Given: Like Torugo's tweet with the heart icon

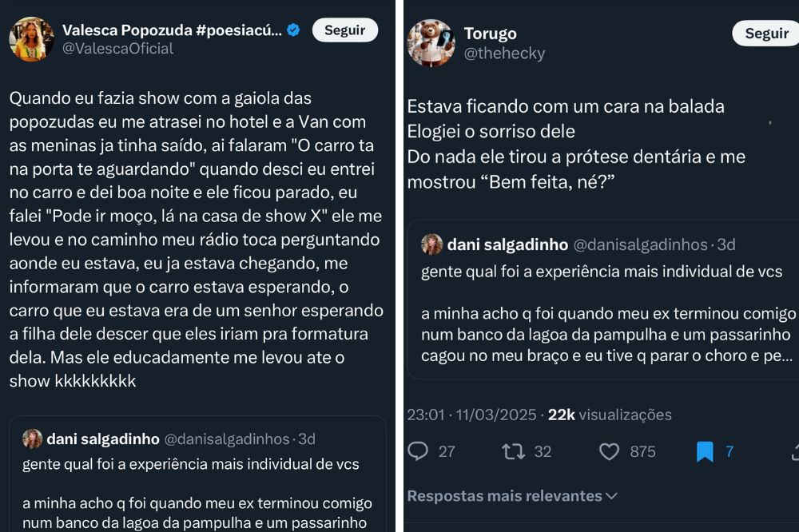Looking at the screenshot, I should [610, 451].
